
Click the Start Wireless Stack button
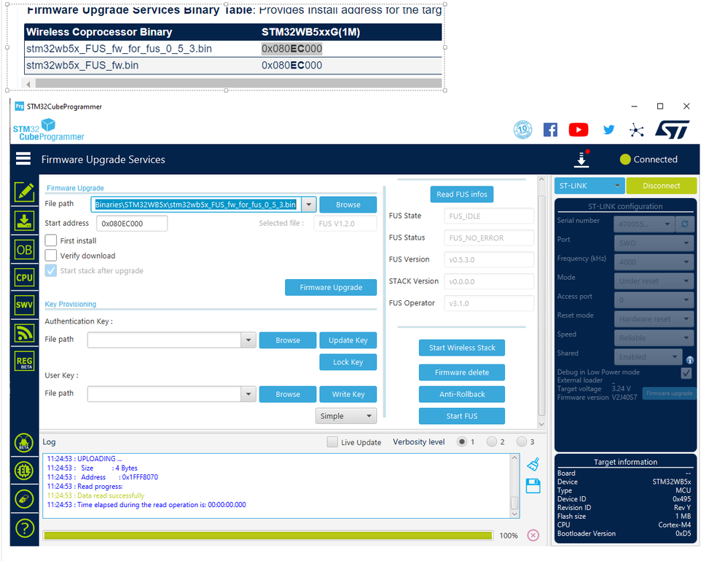coord(462,348)
